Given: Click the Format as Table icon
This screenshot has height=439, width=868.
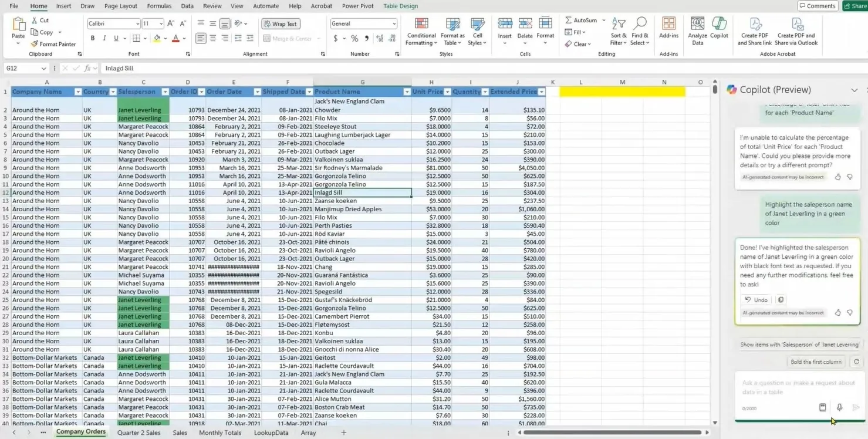Looking at the screenshot, I should (452, 31).
